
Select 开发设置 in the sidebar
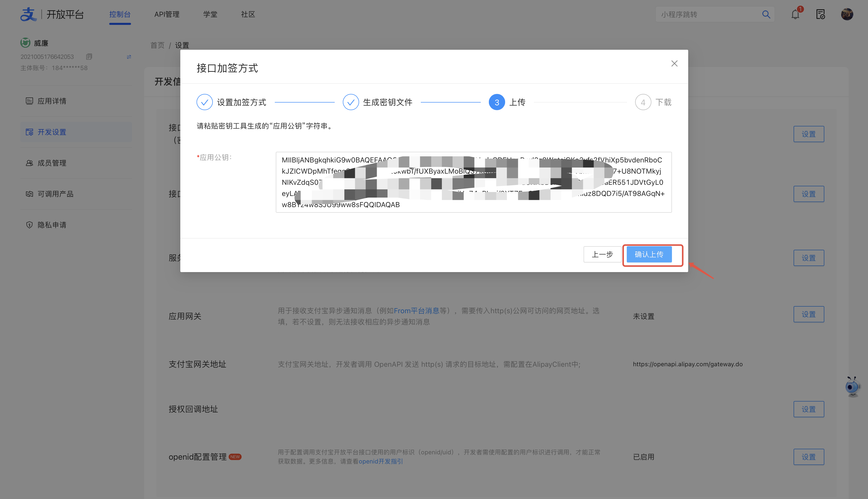(x=76, y=132)
